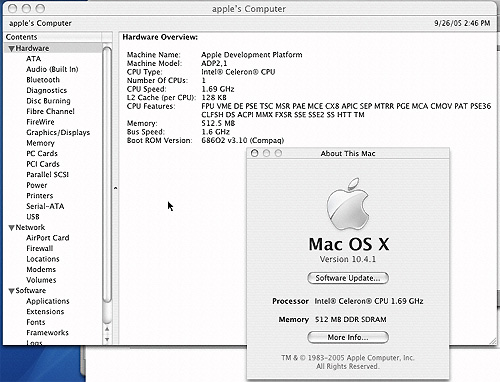Click the sidebar scrollbar thumb
The height and width of the screenshot is (382, 500).
pyautogui.click(x=107, y=174)
